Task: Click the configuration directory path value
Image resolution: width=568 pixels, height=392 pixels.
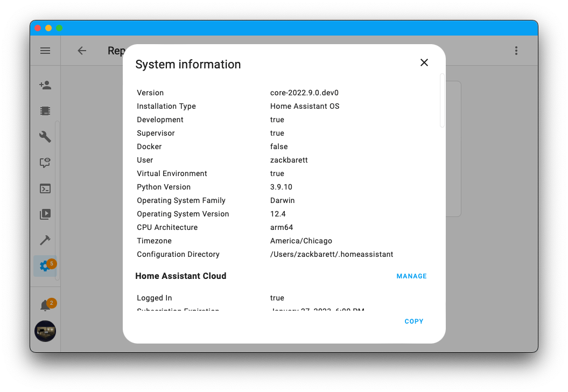Action: point(332,254)
